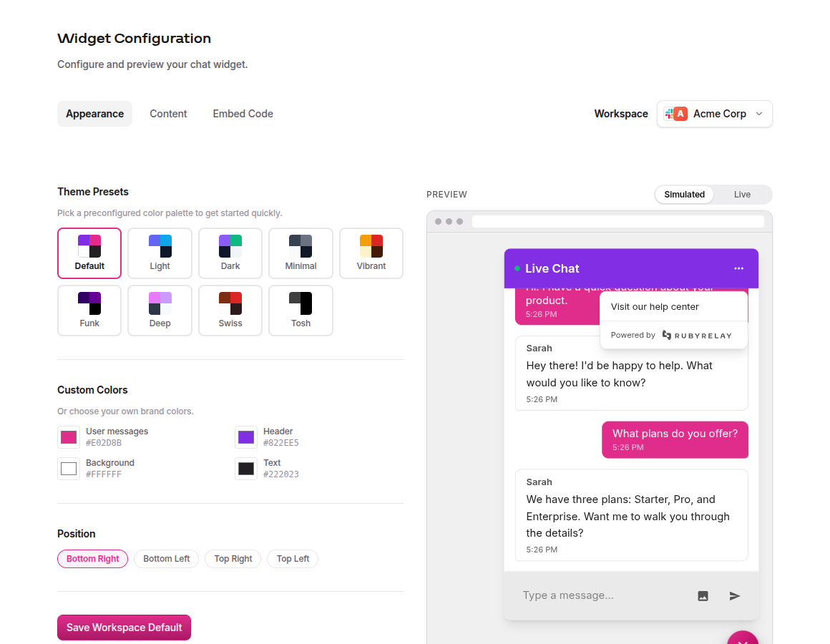The image size is (830, 644).
Task: Focus the Type a message field
Action: point(603,595)
